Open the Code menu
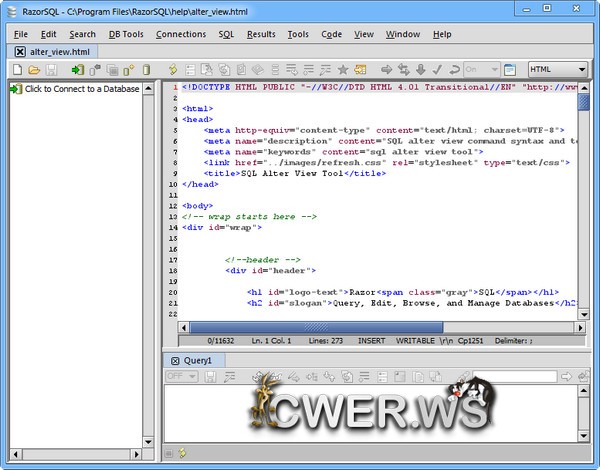The width and height of the screenshot is (600, 470). 331,34
